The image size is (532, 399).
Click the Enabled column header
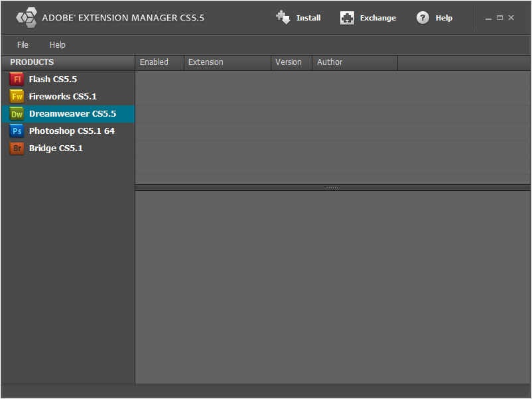pos(154,62)
